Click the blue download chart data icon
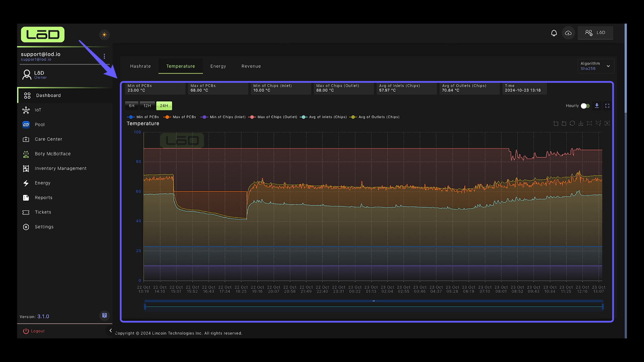Viewport: 644px width, 362px height. (x=597, y=106)
